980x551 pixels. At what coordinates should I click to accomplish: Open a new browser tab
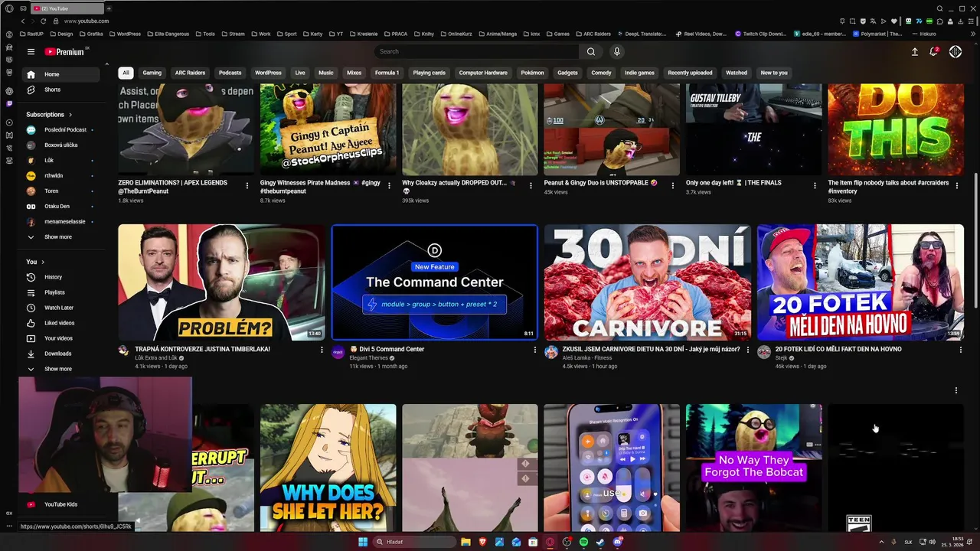click(x=109, y=8)
